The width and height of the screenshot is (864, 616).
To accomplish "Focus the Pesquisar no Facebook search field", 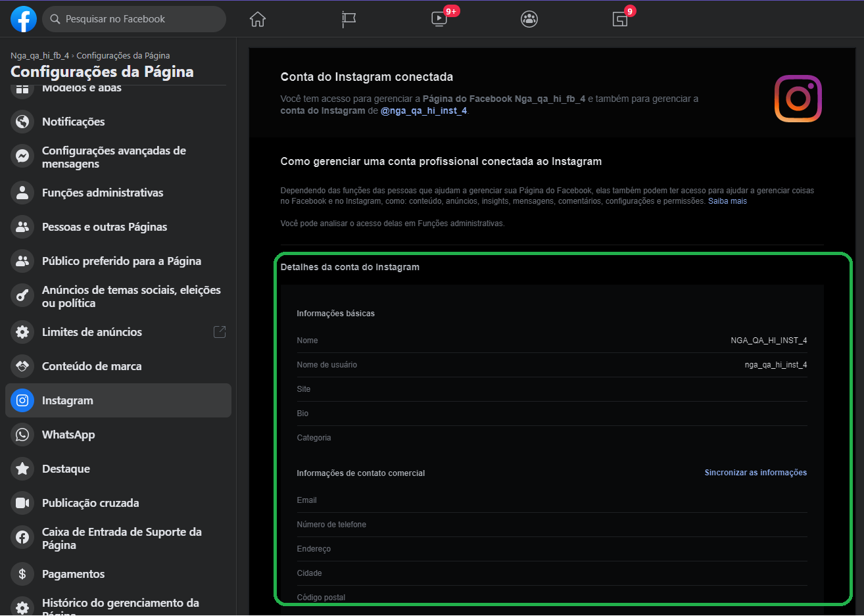I will click(x=134, y=19).
